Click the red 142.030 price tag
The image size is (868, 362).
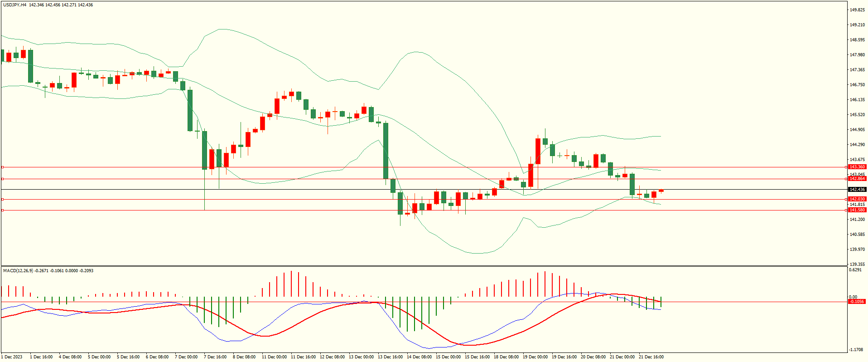(x=857, y=199)
